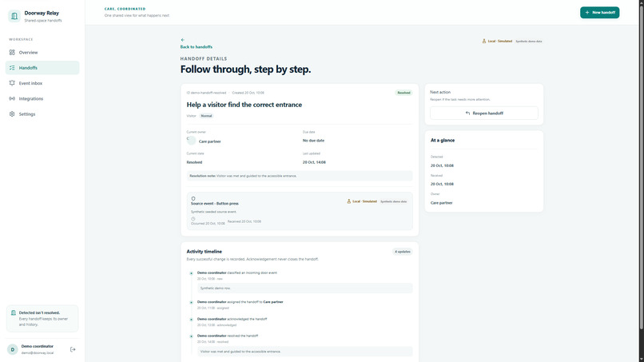
Task: Click the Activity timeline heading
Action: [204, 252]
